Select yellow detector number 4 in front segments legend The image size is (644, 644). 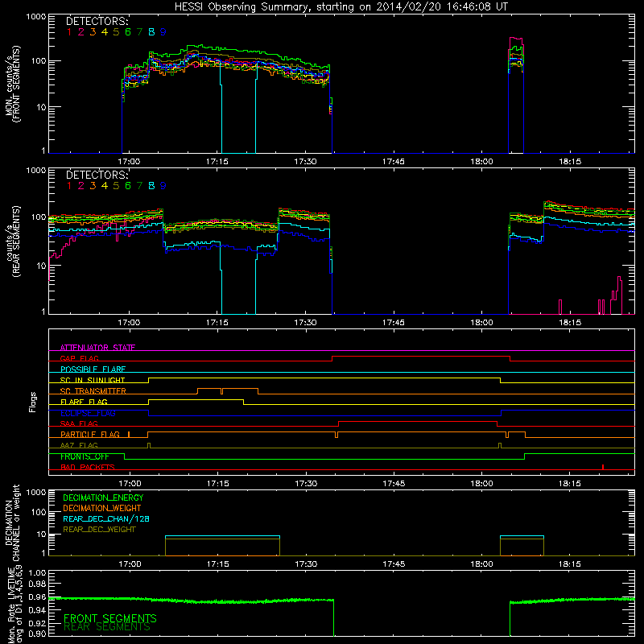(105, 32)
